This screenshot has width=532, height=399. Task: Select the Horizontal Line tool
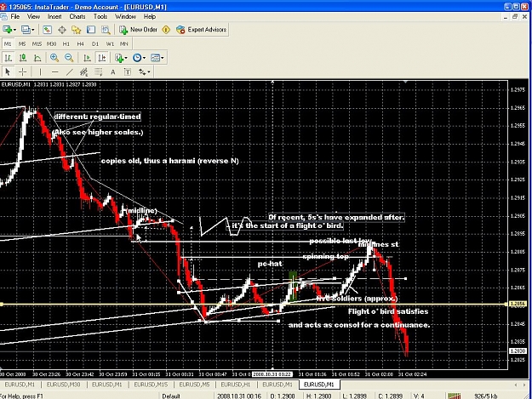coord(54,71)
